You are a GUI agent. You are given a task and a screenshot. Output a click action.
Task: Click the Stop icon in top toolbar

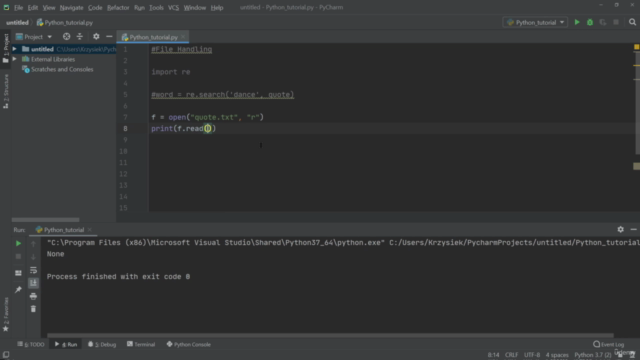coord(616,22)
